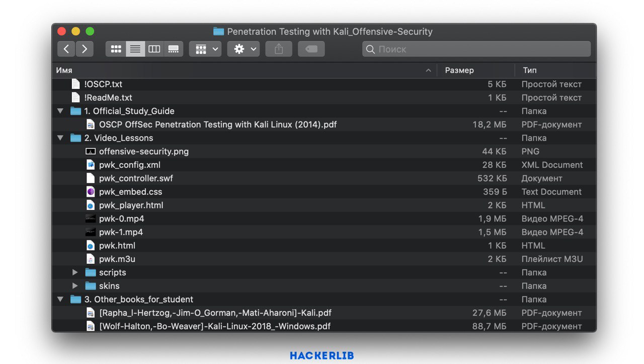
Task: Switch to column view
Action: 154,49
